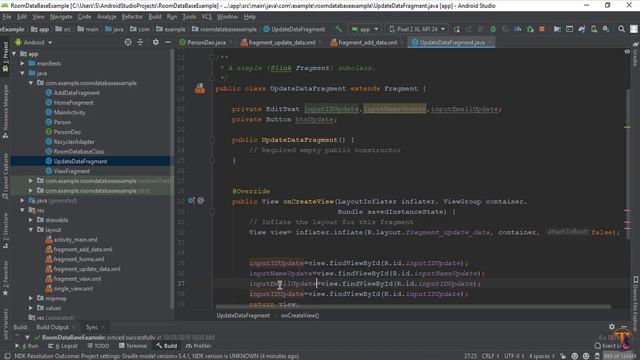
Task: Click UTF-8 encoding in status bar
Action: click(513, 356)
